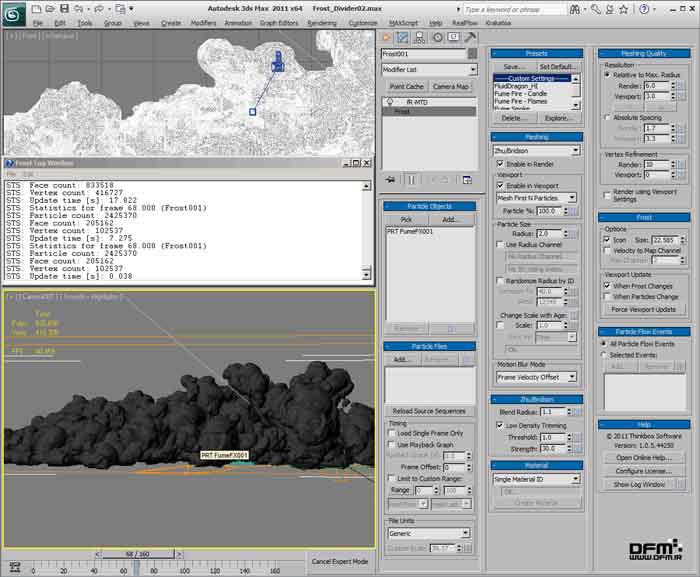The image size is (700, 577).
Task: Click the Open File folder icon
Action: point(50,8)
